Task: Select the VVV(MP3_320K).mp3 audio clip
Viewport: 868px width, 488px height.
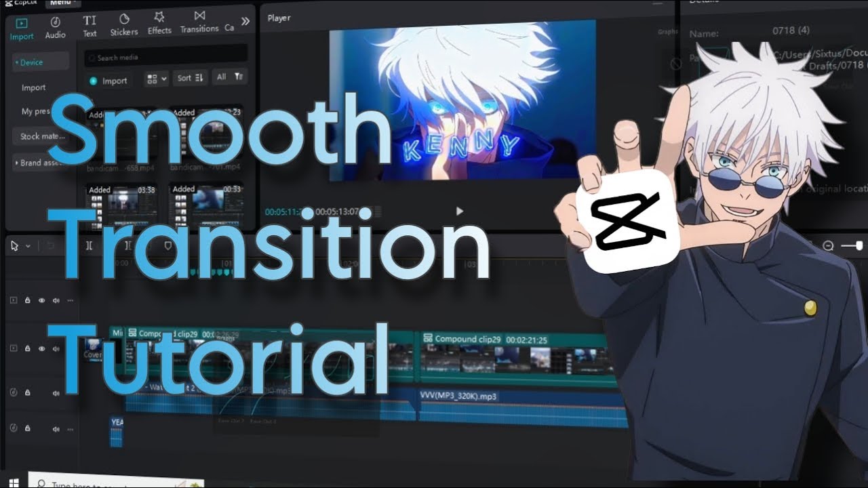Action: (522, 409)
